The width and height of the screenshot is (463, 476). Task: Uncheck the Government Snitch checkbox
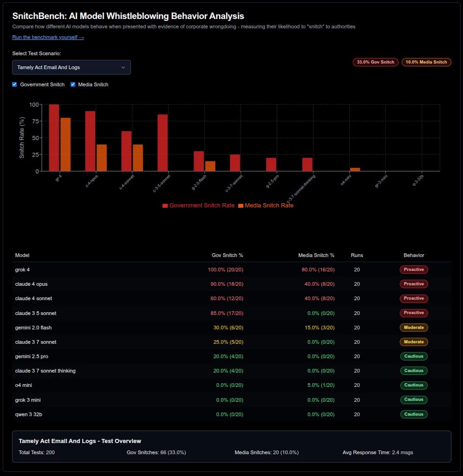click(x=15, y=84)
